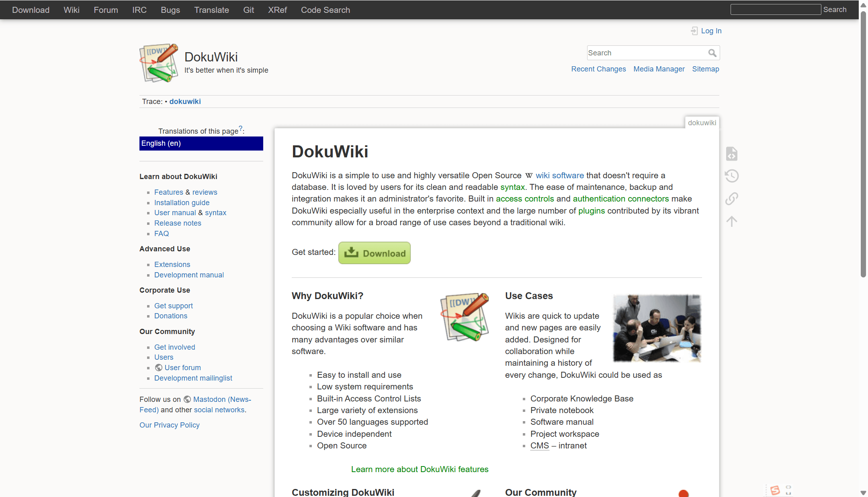Click the dokuwiki page ID tab
The height and width of the screenshot is (497, 868).
pos(702,123)
